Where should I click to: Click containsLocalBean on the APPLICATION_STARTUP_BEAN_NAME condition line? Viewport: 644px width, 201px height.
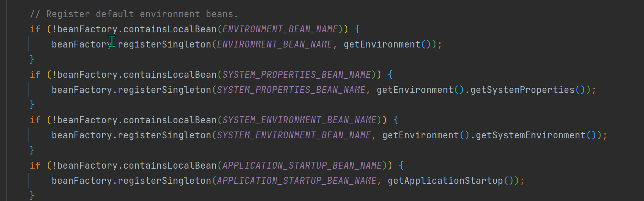pyautogui.click(x=170, y=166)
